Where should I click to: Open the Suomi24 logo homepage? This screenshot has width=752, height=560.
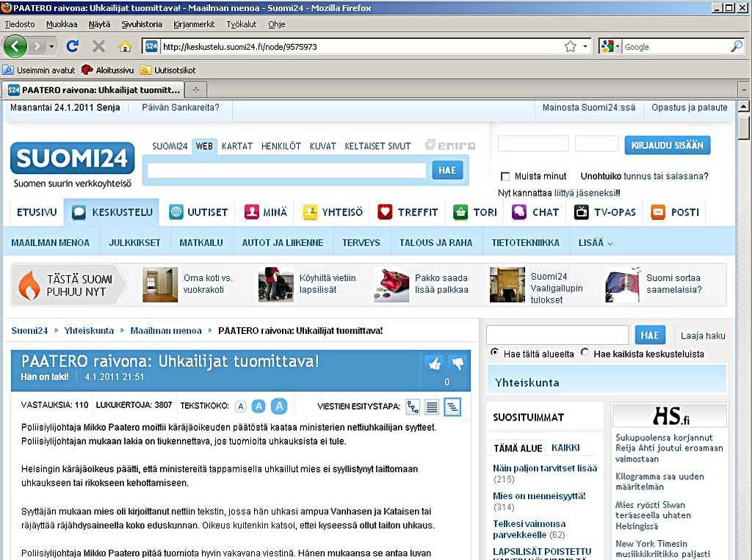pos(73,159)
